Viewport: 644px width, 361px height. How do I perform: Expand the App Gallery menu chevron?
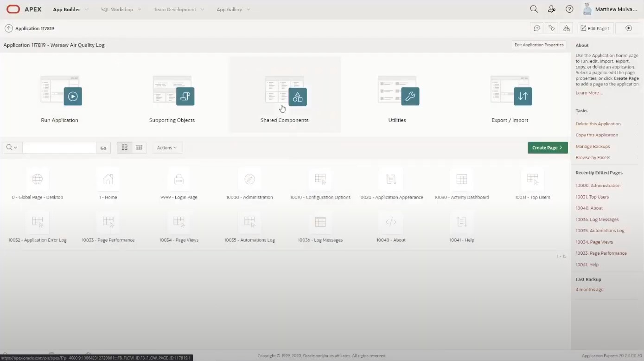(249, 10)
